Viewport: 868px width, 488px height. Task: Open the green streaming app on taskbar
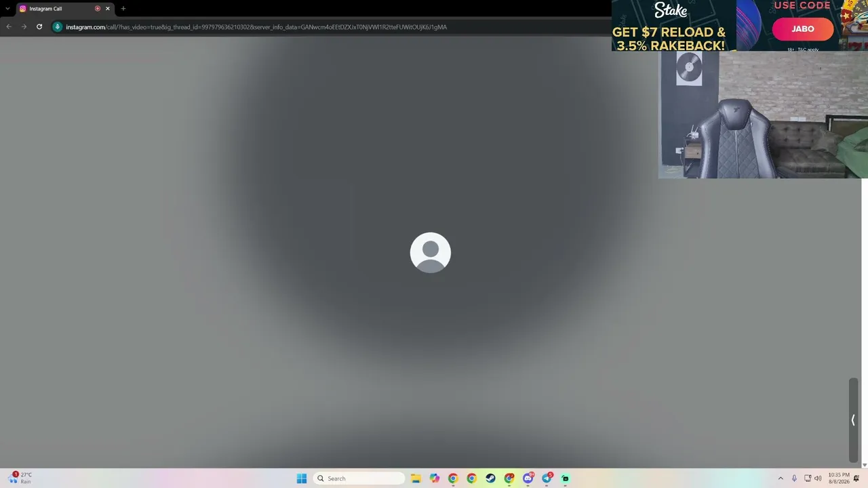(566, 479)
